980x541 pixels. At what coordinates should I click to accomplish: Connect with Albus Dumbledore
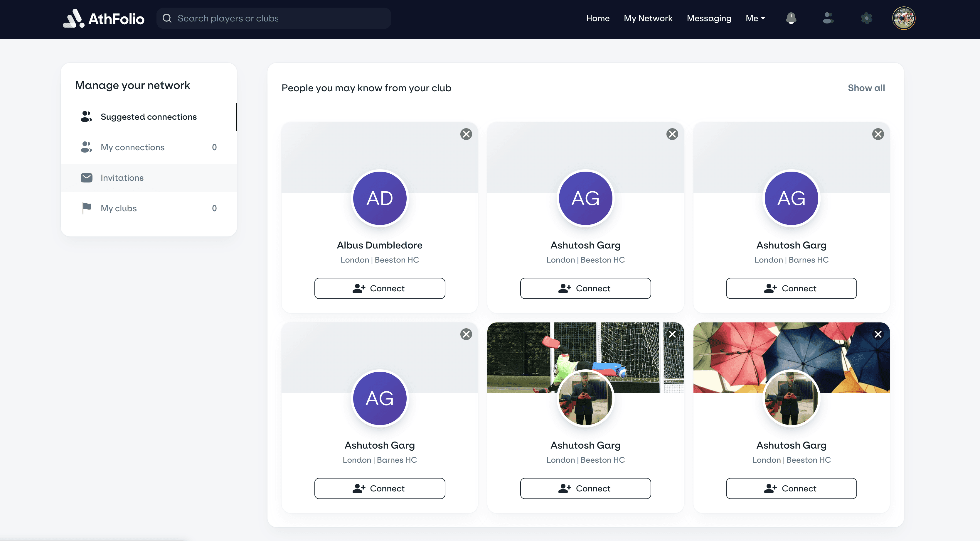[379, 289]
